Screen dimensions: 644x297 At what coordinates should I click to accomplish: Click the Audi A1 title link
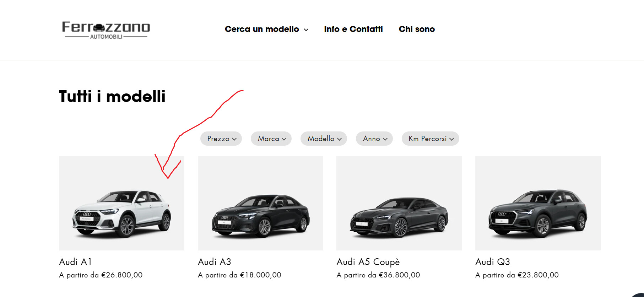pyautogui.click(x=75, y=262)
